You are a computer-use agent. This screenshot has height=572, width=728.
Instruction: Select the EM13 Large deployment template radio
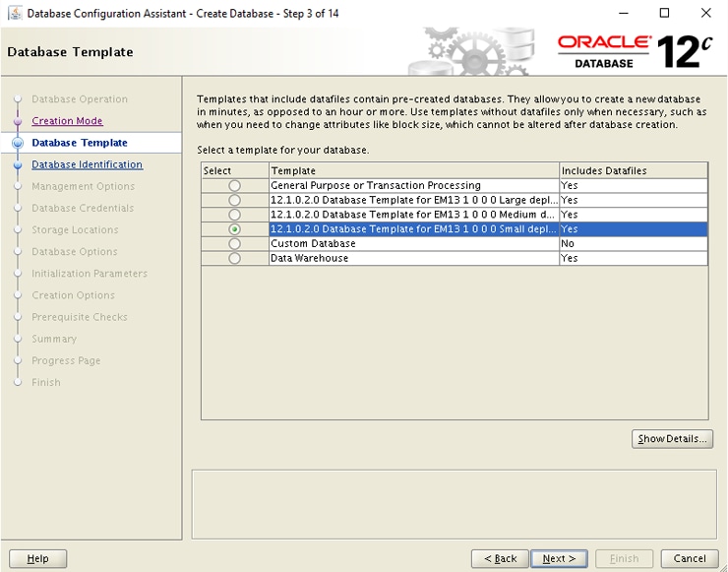234,200
